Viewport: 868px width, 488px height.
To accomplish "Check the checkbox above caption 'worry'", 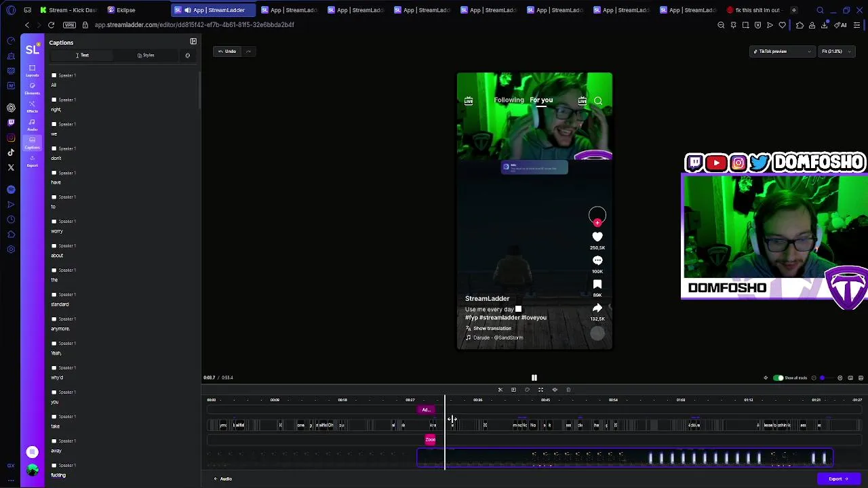I will coord(54,222).
